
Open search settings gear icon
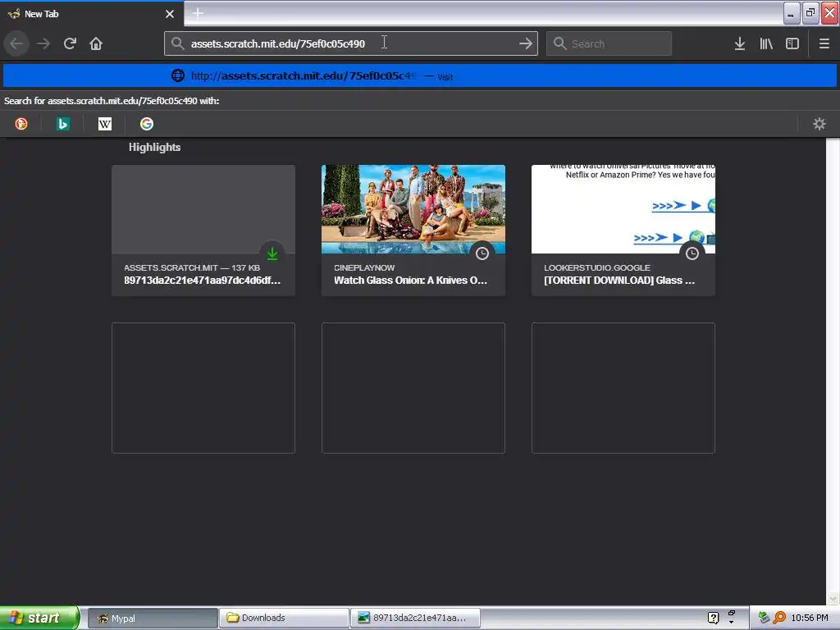pyautogui.click(x=819, y=124)
